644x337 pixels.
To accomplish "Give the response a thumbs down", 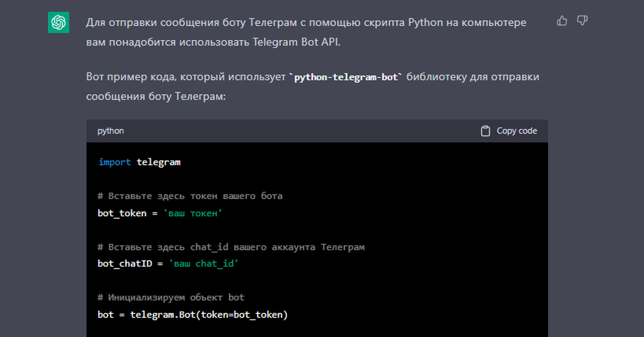I will pos(582,21).
